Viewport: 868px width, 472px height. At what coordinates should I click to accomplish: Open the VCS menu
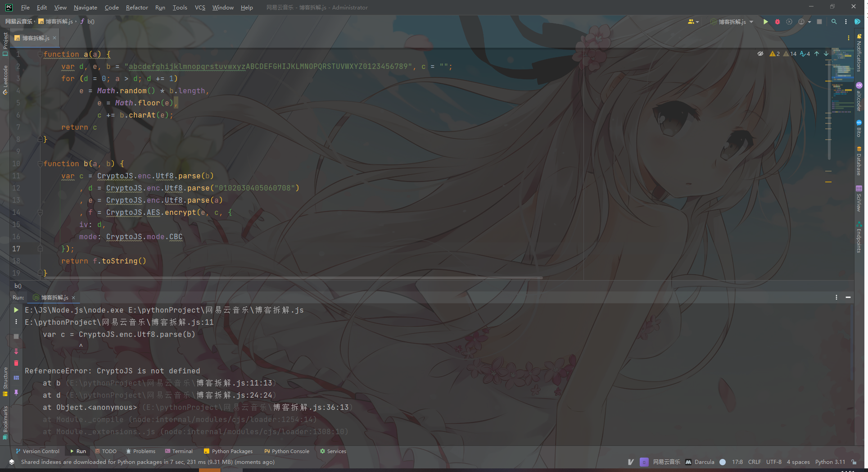coord(200,7)
